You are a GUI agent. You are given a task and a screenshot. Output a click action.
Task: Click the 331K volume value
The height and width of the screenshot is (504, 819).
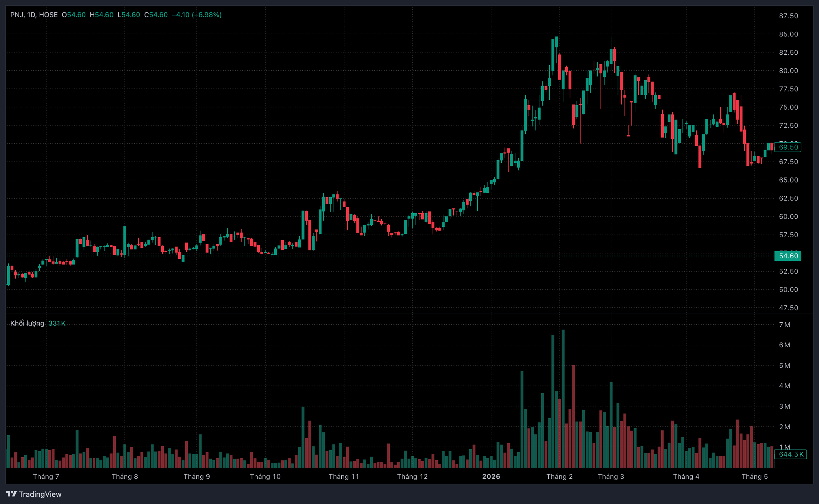pyautogui.click(x=57, y=323)
